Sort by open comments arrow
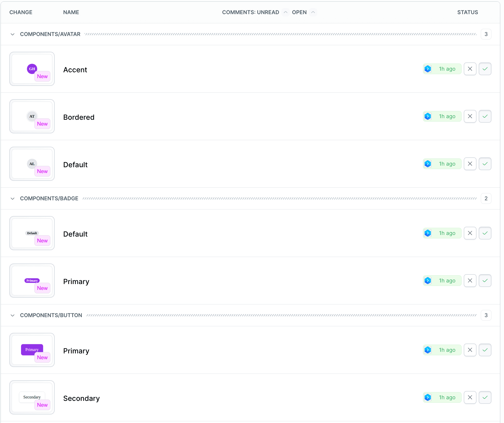The width and height of the screenshot is (504, 423). (313, 12)
